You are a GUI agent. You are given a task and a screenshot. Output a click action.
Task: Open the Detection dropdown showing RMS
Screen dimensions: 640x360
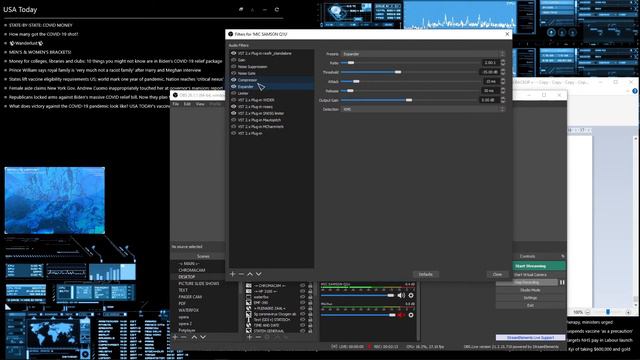(422, 109)
